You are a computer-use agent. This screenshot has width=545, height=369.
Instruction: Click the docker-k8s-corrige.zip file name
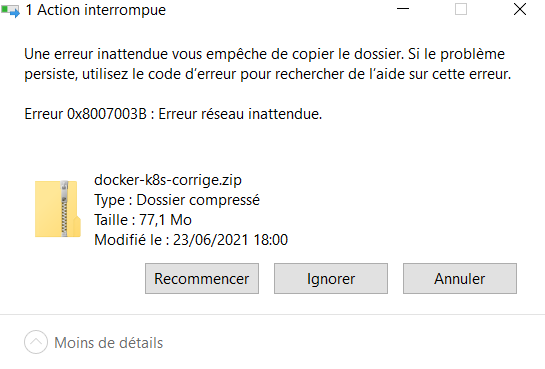[x=168, y=180]
